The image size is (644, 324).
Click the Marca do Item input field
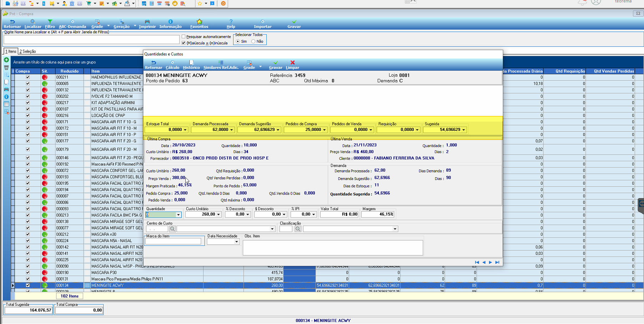tap(173, 242)
